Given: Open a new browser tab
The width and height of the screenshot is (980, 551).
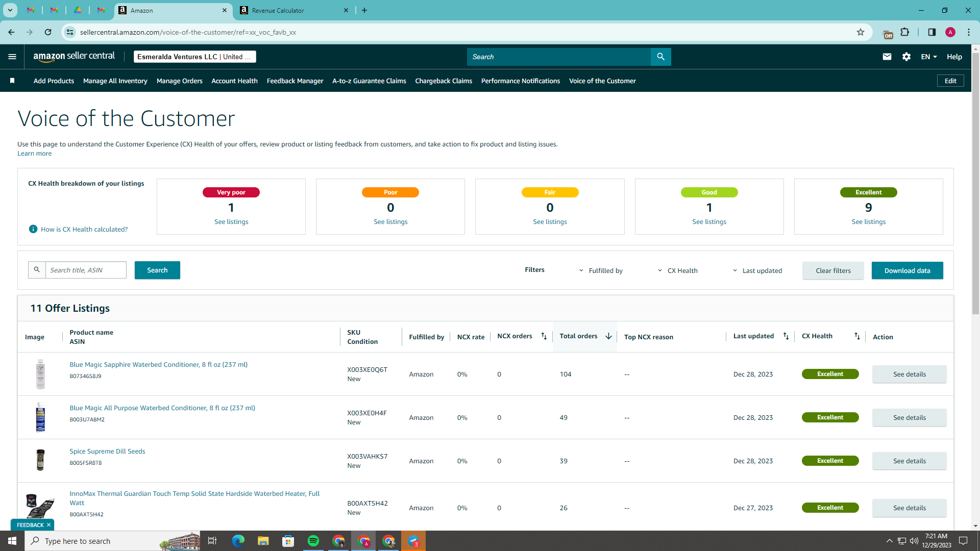Looking at the screenshot, I should tap(364, 10).
